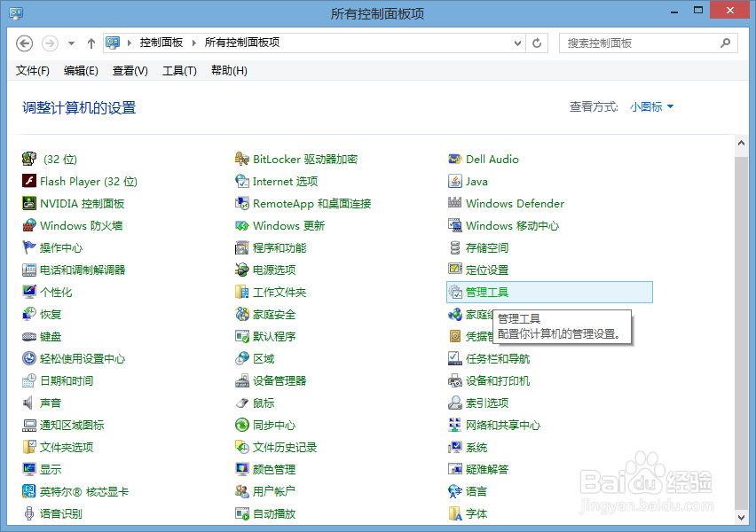Viewport: 756px width, 532px height.
Task: Open the BitLocker 驱动器加密 icon
Action: (241, 159)
